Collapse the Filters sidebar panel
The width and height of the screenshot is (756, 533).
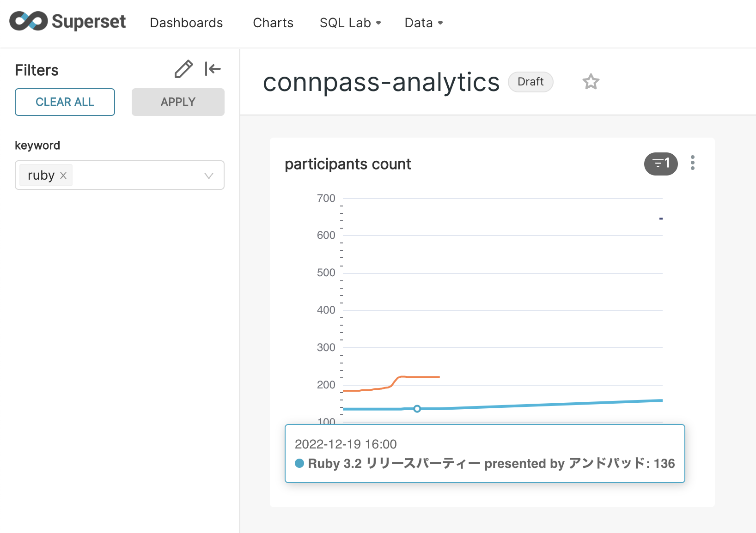(x=213, y=69)
